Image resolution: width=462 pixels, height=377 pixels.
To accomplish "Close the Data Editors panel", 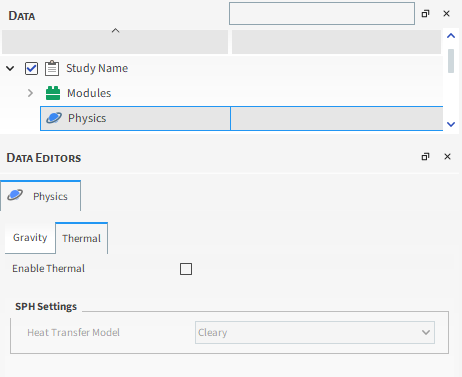I will point(447,157).
